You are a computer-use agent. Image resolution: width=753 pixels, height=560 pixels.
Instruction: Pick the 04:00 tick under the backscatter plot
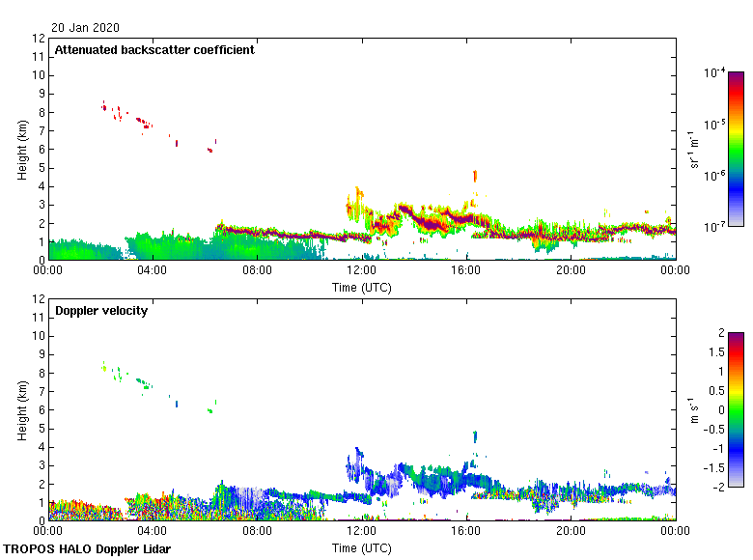pyautogui.click(x=153, y=269)
